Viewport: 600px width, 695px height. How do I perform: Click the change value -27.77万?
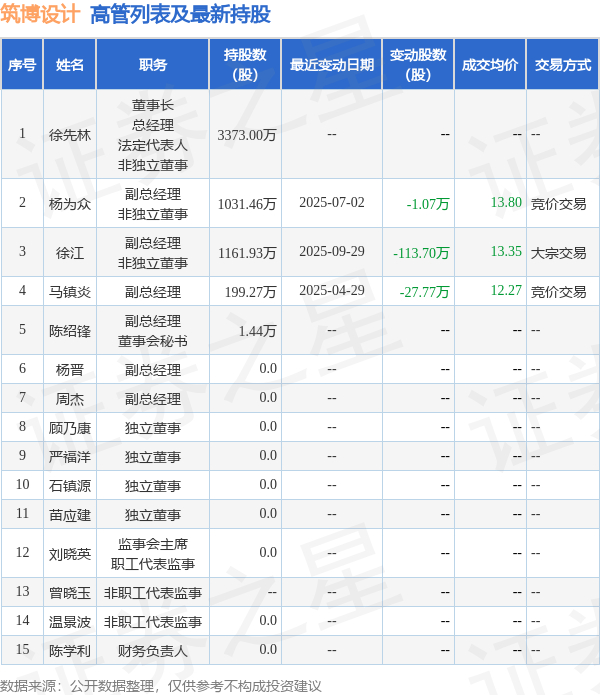tap(424, 292)
